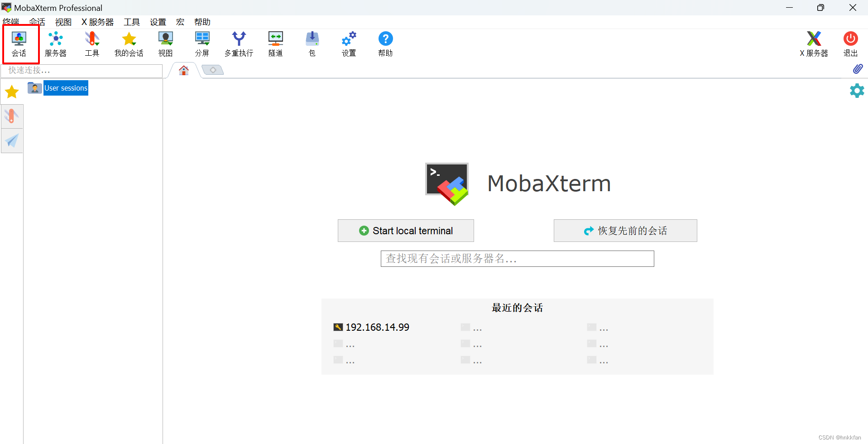Screen dimensions: 868x444
Task: Restore the window using the restore button
Action: [x=820, y=8]
